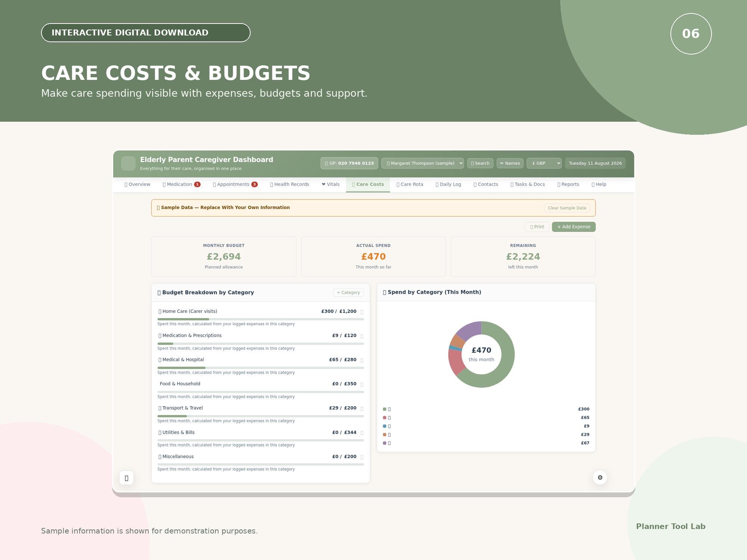The height and width of the screenshot is (560, 747).
Task: Click Clear Sample Data button
Action: coord(567,208)
